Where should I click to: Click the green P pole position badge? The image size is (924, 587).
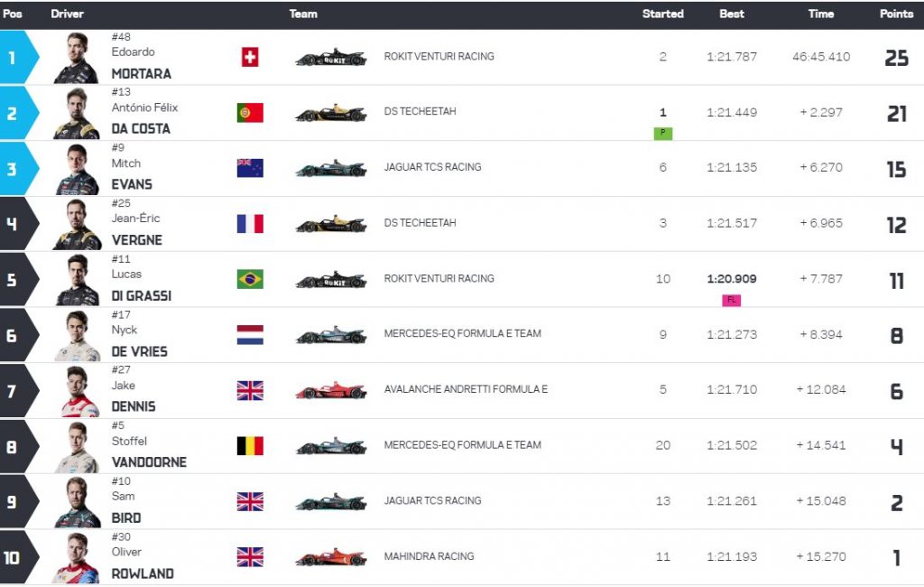663,134
